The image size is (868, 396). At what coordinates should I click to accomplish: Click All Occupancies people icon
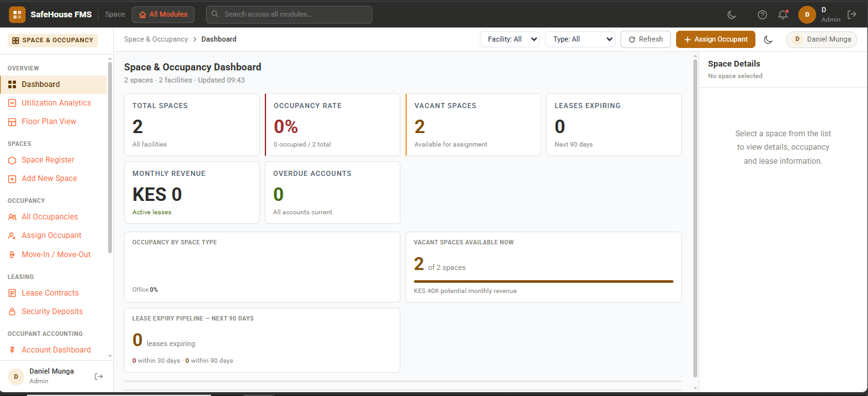coord(12,217)
